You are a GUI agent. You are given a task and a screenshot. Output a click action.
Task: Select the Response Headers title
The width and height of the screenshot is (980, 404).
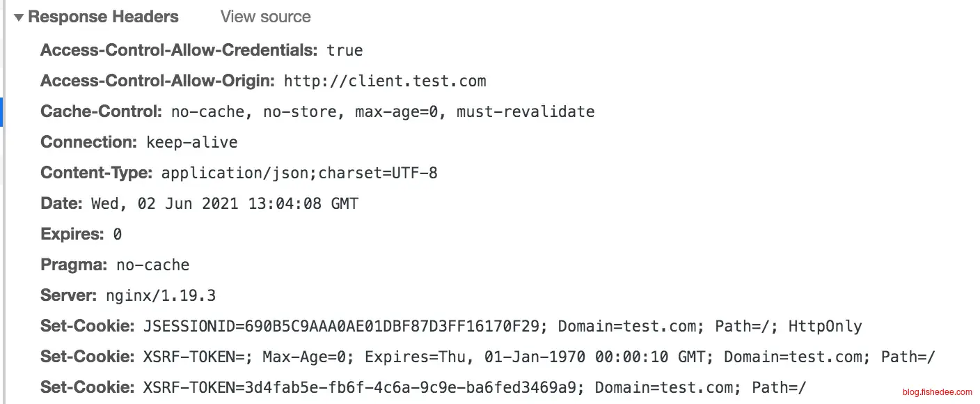point(103,17)
